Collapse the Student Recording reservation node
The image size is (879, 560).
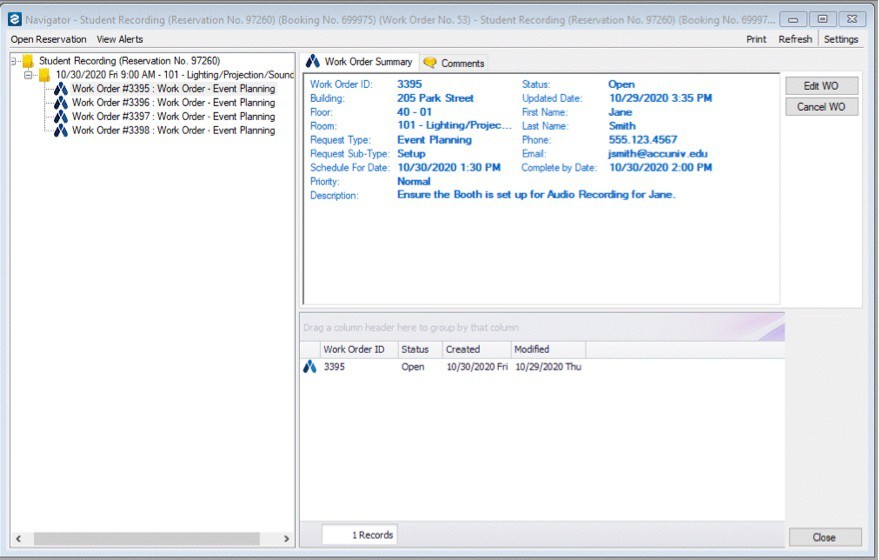(x=15, y=61)
